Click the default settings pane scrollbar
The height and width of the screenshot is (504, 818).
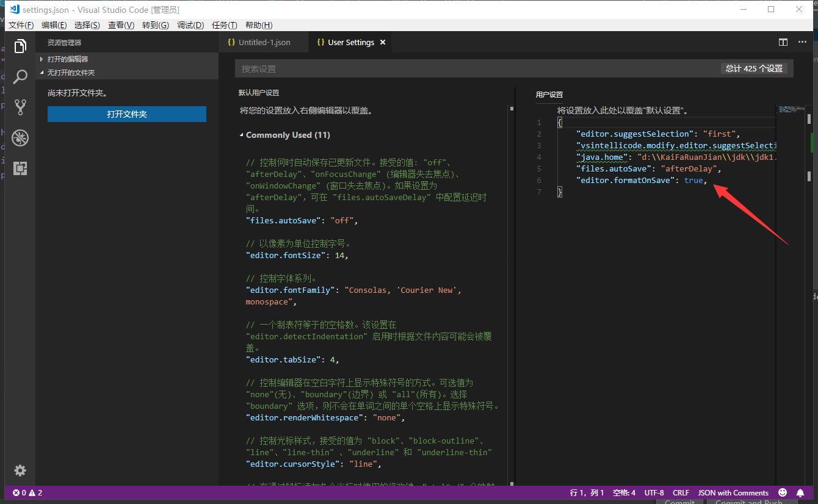[x=511, y=294]
